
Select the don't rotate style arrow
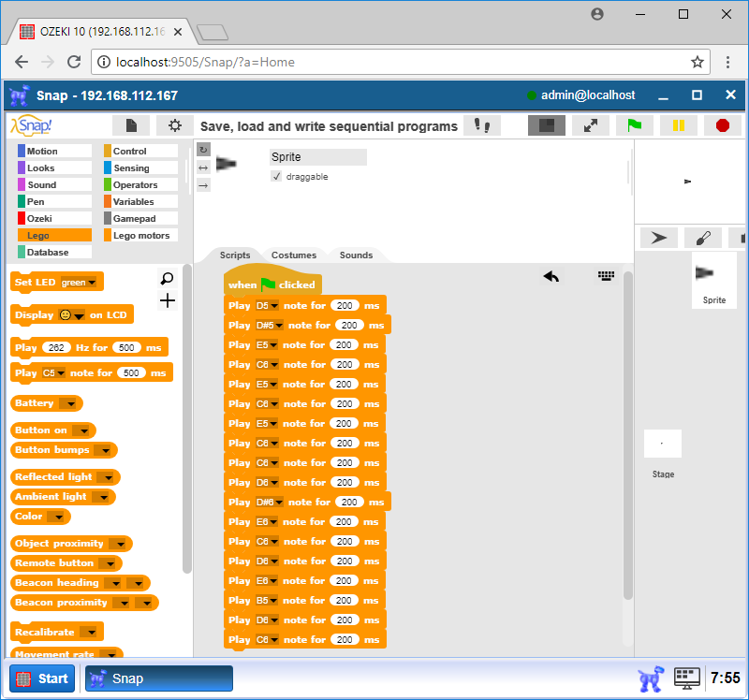tap(203, 185)
